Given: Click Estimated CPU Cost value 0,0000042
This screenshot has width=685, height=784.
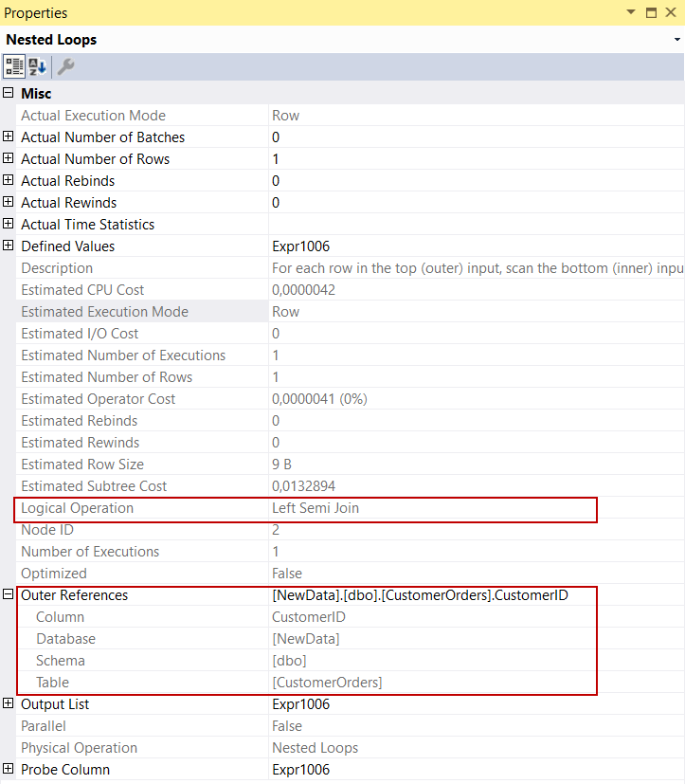Looking at the screenshot, I should tap(304, 290).
